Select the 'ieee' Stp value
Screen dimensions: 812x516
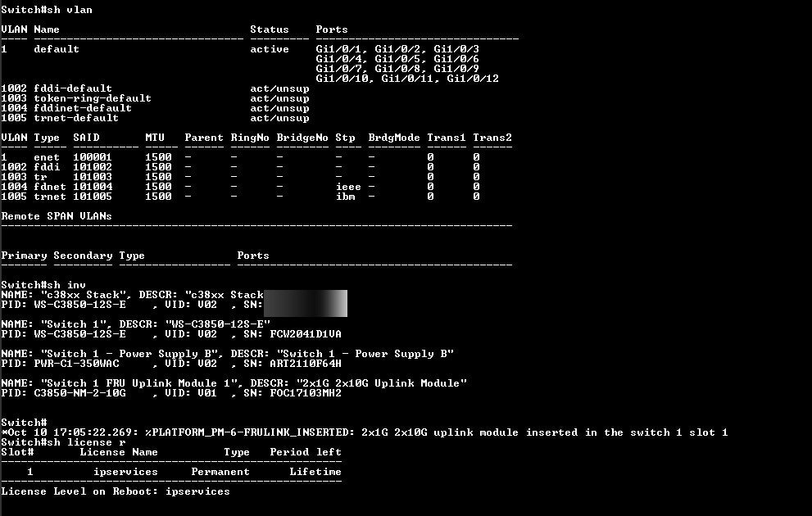click(x=348, y=187)
